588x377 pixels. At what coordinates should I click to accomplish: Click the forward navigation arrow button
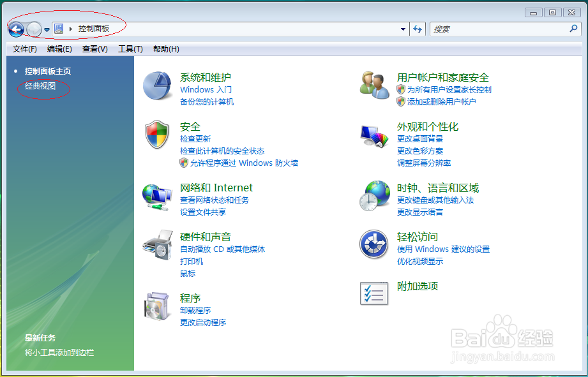pyautogui.click(x=34, y=29)
